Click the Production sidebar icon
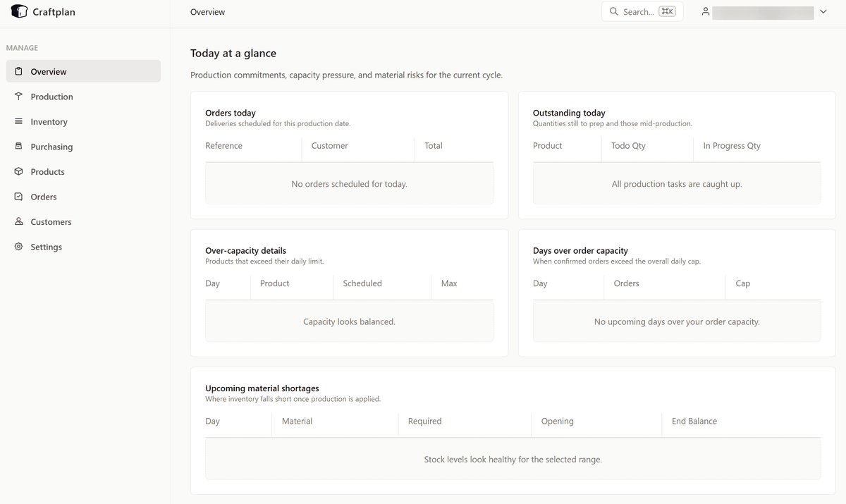The height and width of the screenshot is (504, 846). tap(19, 97)
